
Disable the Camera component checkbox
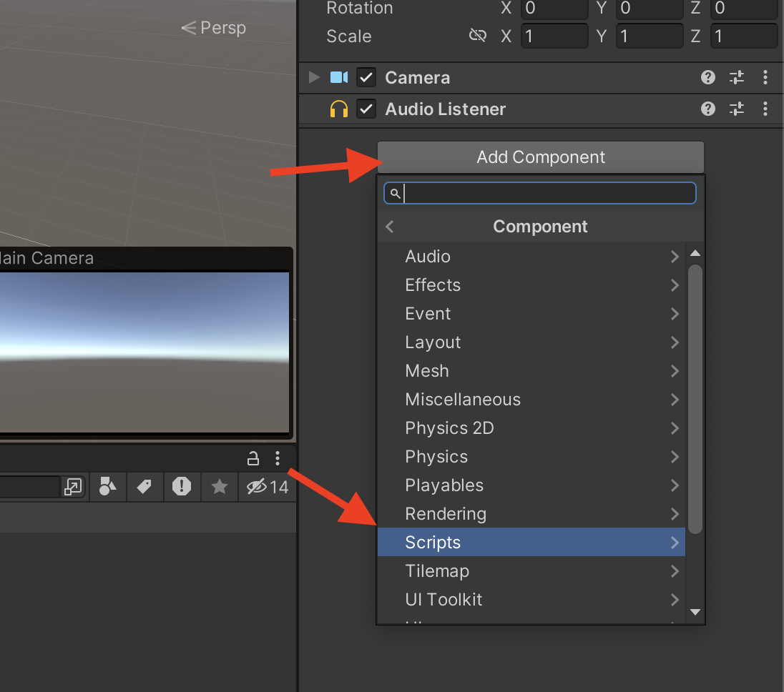[x=366, y=77]
